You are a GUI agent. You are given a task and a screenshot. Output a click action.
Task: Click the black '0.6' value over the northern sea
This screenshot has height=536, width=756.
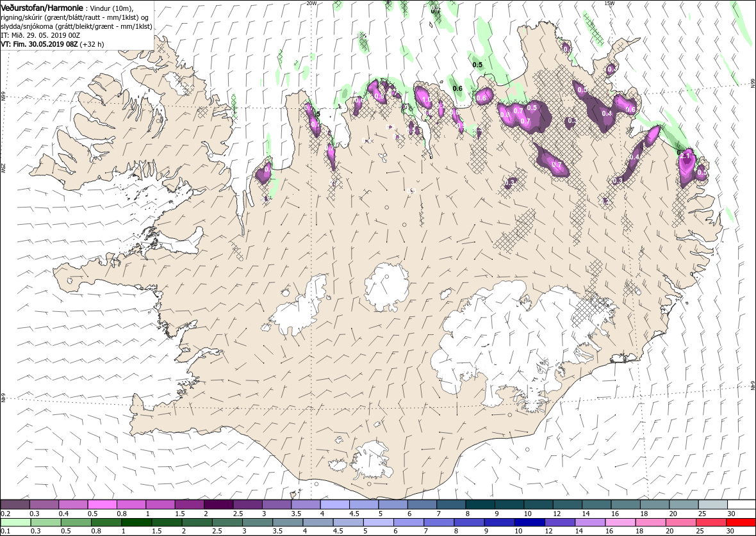[457, 88]
